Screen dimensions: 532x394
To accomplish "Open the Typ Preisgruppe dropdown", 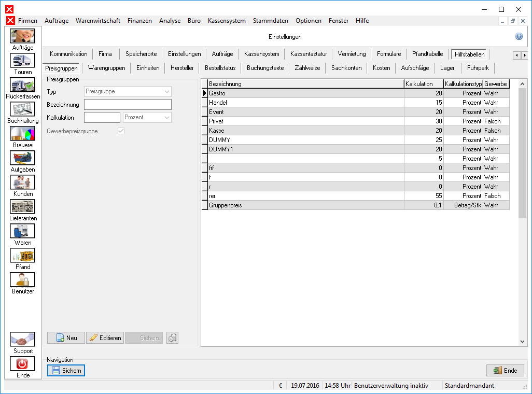I will 128,91.
